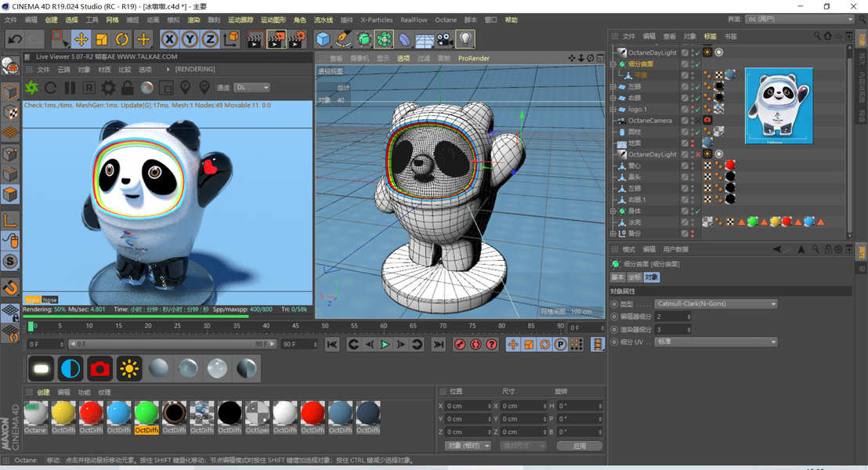Open the X-Particles menu
This screenshot has height=470, width=868.
pyautogui.click(x=377, y=20)
